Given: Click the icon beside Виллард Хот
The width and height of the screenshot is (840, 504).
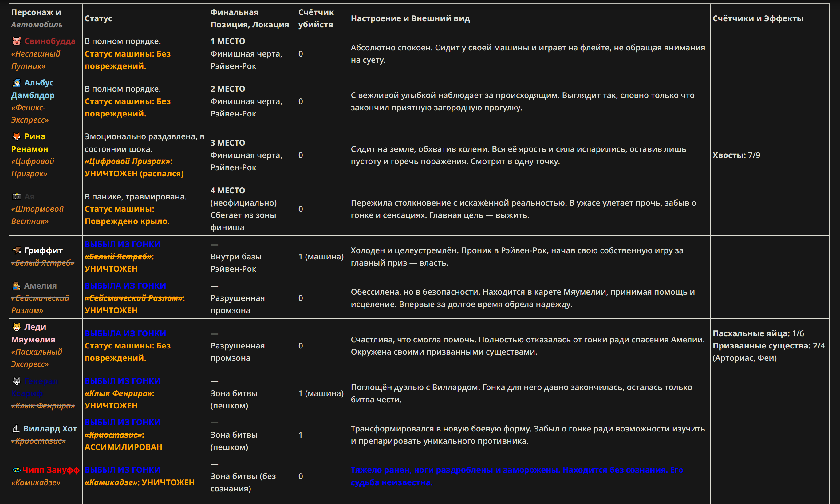Looking at the screenshot, I should pyautogui.click(x=16, y=429).
